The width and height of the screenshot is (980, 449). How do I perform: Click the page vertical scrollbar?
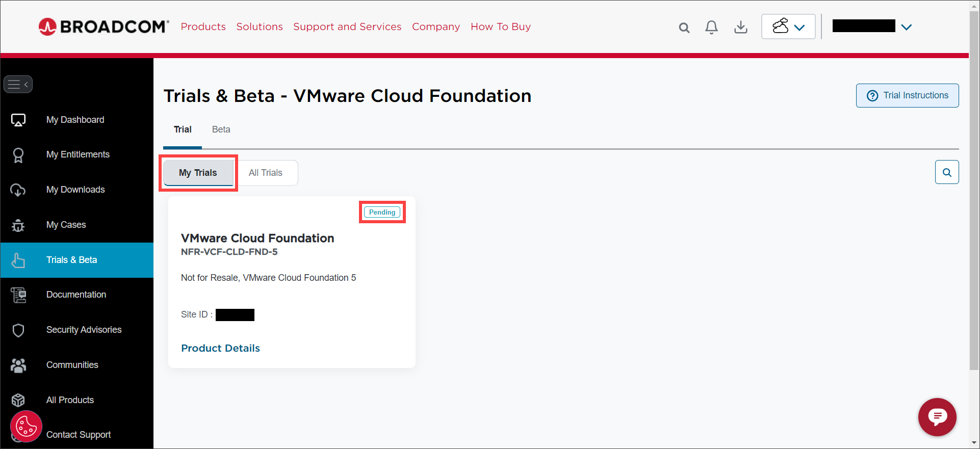(974, 191)
